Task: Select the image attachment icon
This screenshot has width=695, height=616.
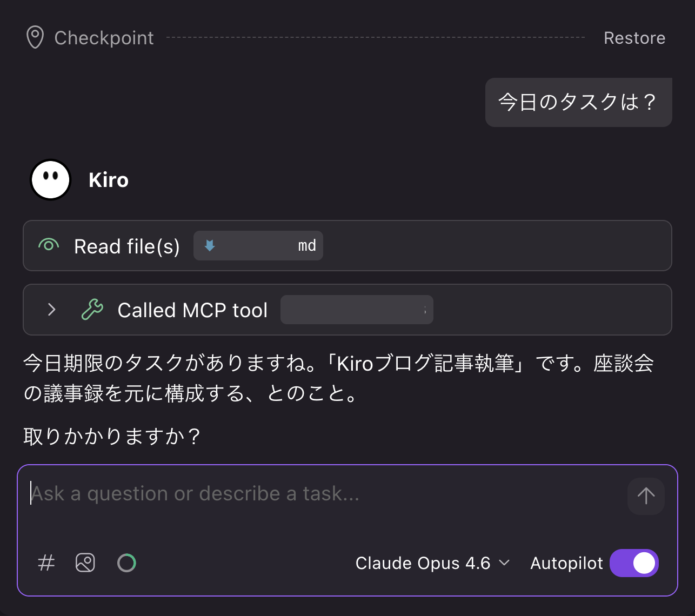Action: 85,563
